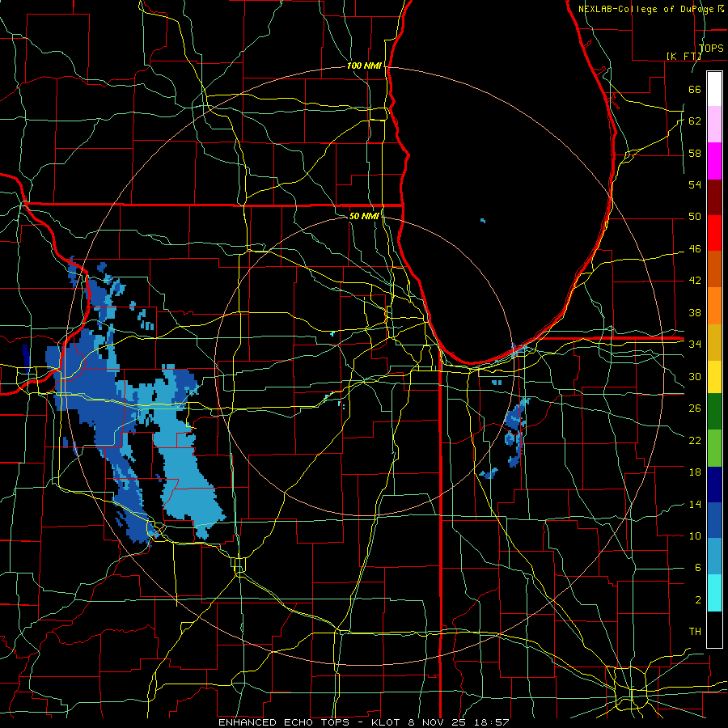Click the tiny blue echo over Lake Michigan

483,221
